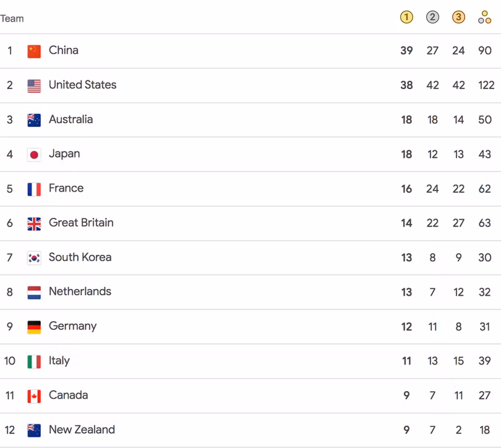Open the France team page
Screen dimensions: 501x448
(67, 188)
